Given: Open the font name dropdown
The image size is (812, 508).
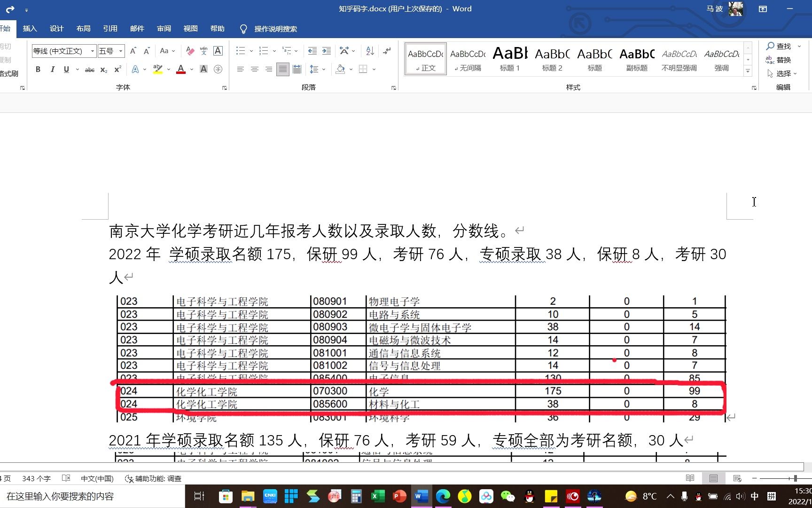Looking at the screenshot, I should point(92,51).
